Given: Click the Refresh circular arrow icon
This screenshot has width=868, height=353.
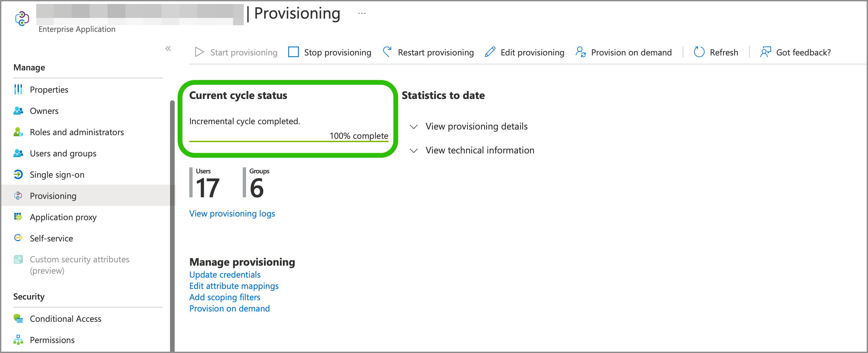Looking at the screenshot, I should click(699, 52).
